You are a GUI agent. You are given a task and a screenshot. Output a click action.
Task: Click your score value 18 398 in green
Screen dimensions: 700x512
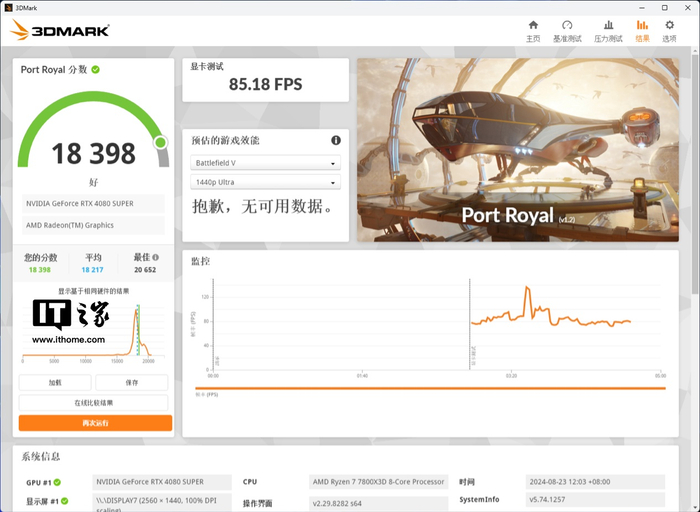pos(40,270)
